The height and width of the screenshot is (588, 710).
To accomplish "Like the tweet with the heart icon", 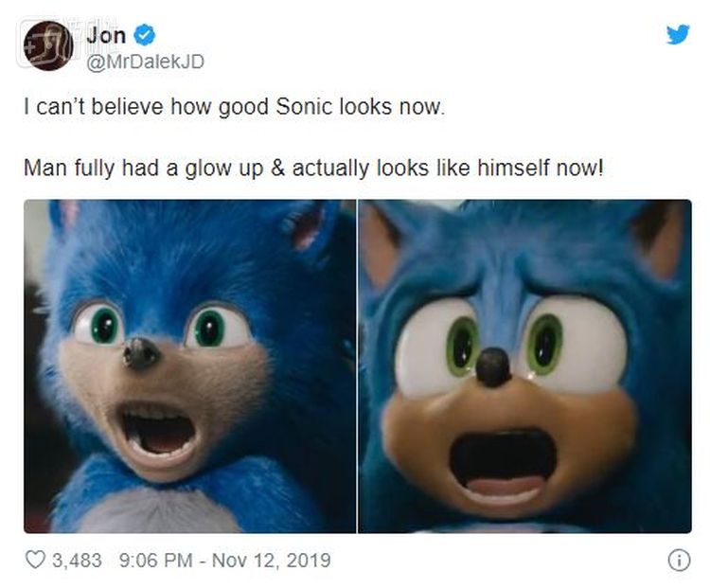I will pyautogui.click(x=34, y=560).
